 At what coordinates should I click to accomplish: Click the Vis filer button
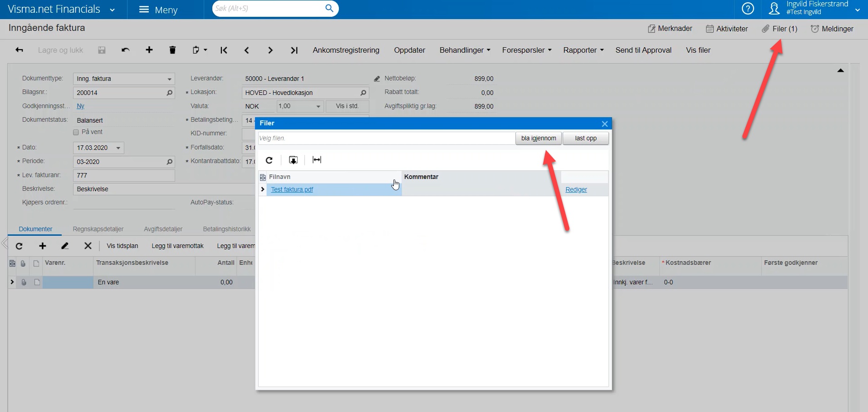click(x=698, y=50)
